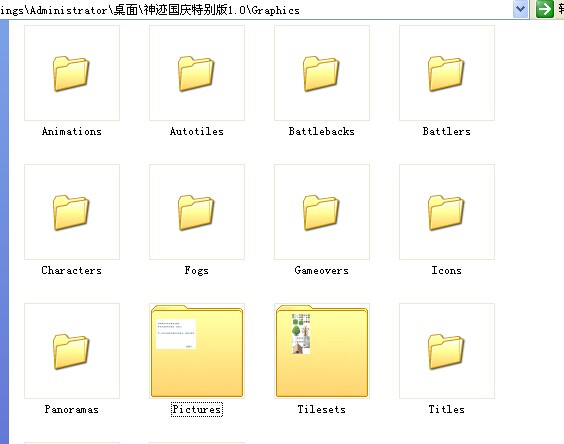Viewport: 564px width, 444px height.
Task: Click the Tilesets name label
Action: (322, 409)
